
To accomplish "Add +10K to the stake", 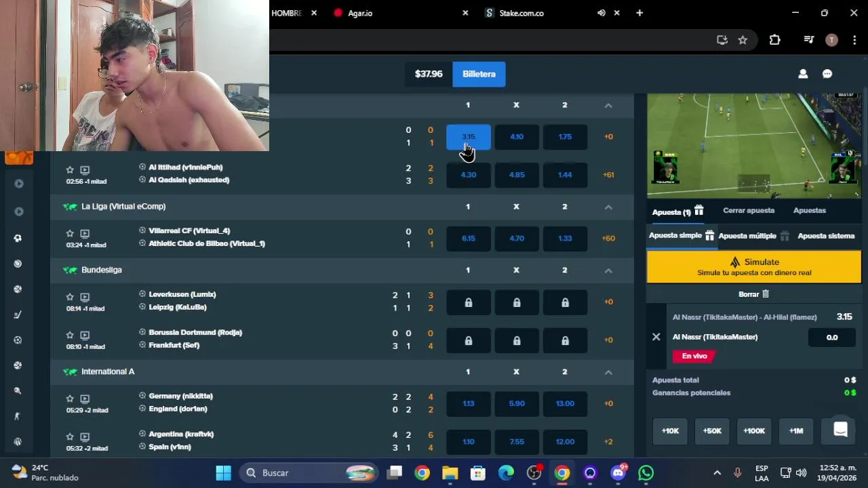I will tap(670, 431).
